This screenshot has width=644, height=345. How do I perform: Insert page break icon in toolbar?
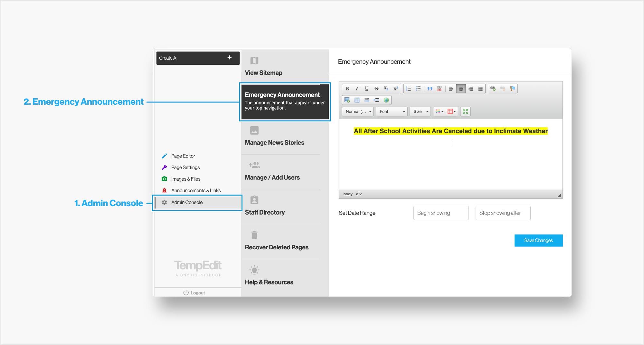376,100
